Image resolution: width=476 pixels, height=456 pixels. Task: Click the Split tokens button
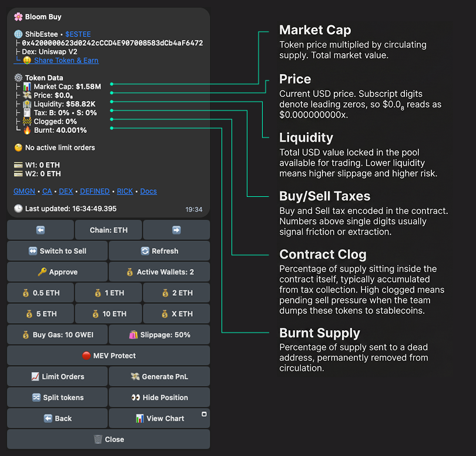click(x=57, y=397)
